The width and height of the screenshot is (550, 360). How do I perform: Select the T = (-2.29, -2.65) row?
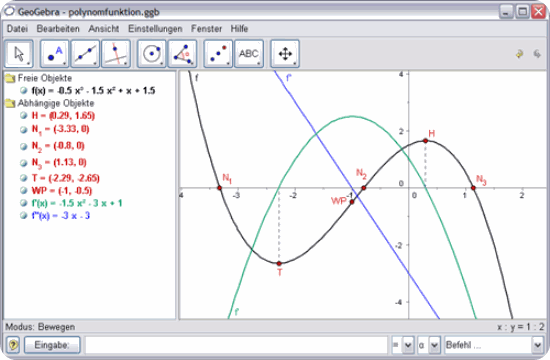(x=66, y=178)
